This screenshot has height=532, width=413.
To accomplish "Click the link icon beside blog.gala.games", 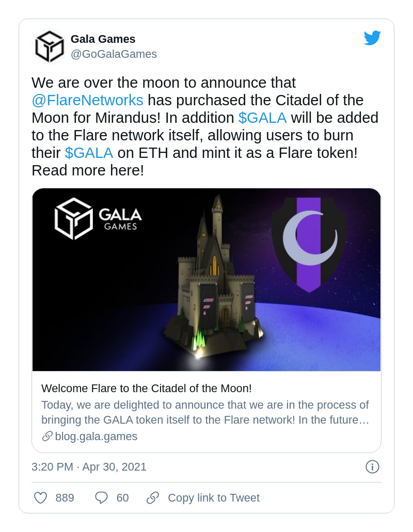I will (47, 437).
